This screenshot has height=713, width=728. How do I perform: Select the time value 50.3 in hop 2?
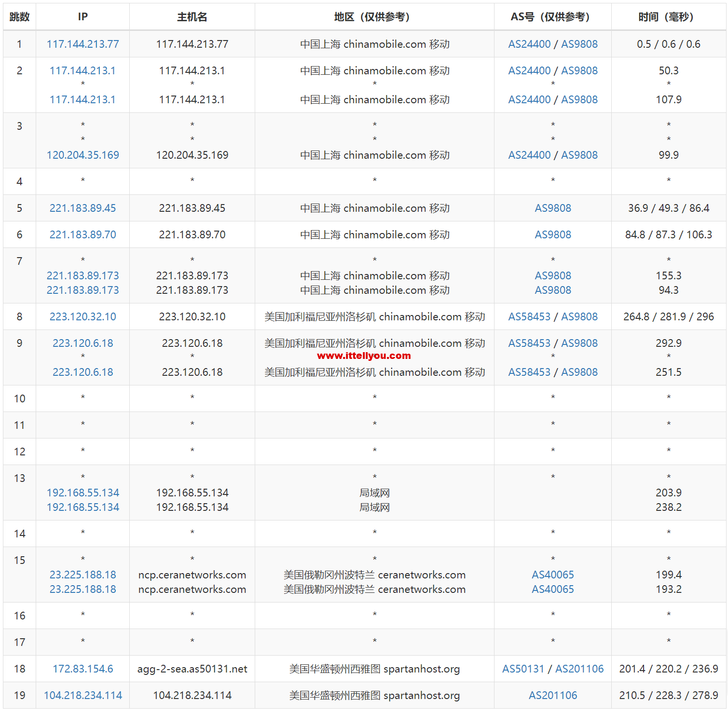(x=669, y=70)
